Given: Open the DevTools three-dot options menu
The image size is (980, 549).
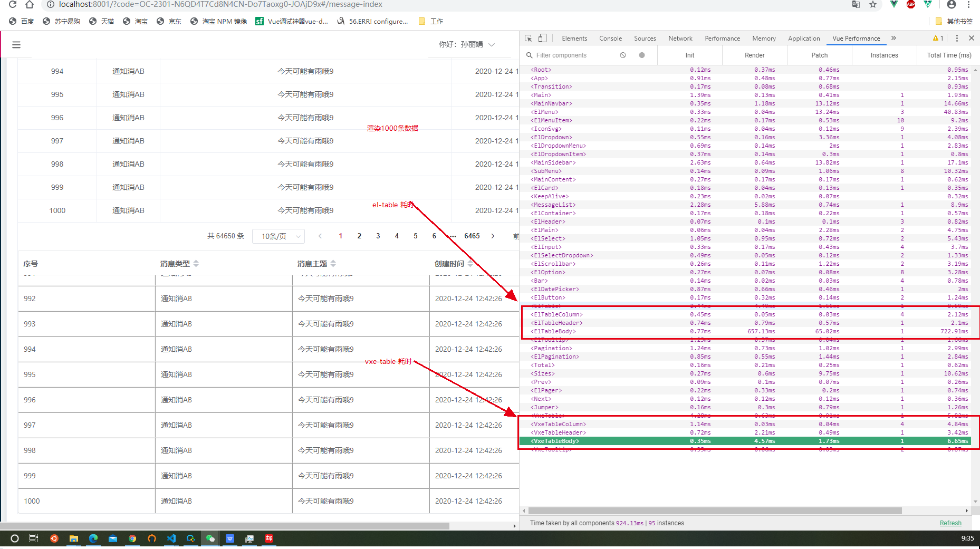Looking at the screenshot, I should coord(957,38).
